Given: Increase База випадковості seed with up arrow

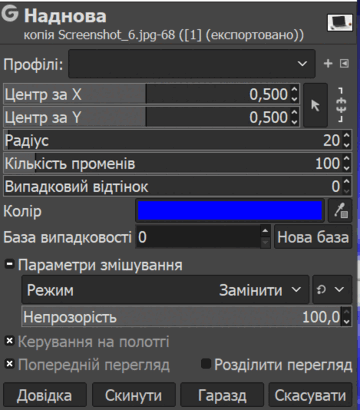Looking at the screenshot, I should tap(265, 231).
